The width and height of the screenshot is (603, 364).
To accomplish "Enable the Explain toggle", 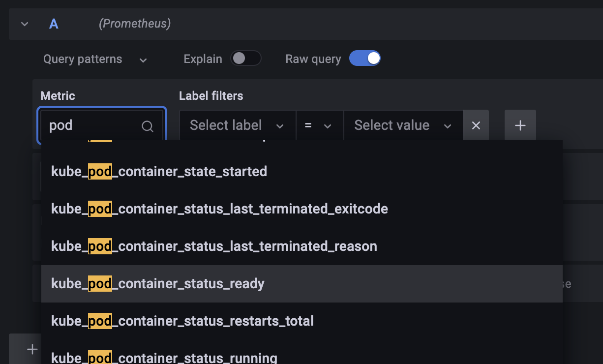I will tap(245, 59).
